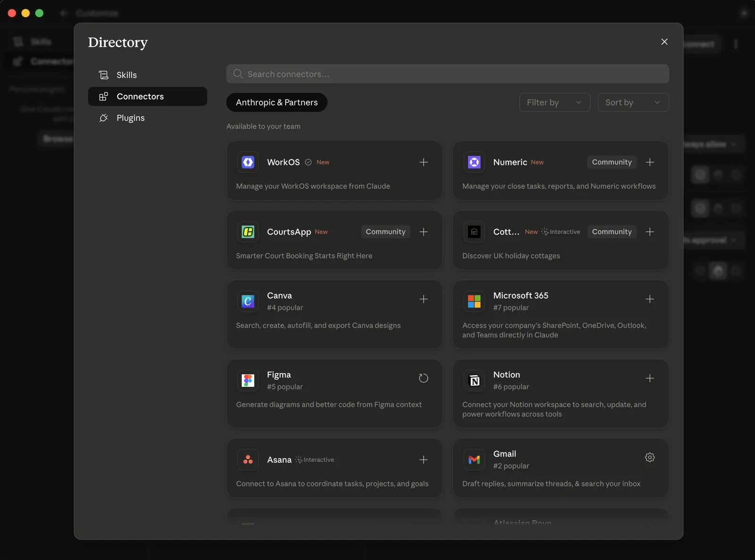Click the Directory heading text
This screenshot has height=560, width=755.
[x=118, y=42]
